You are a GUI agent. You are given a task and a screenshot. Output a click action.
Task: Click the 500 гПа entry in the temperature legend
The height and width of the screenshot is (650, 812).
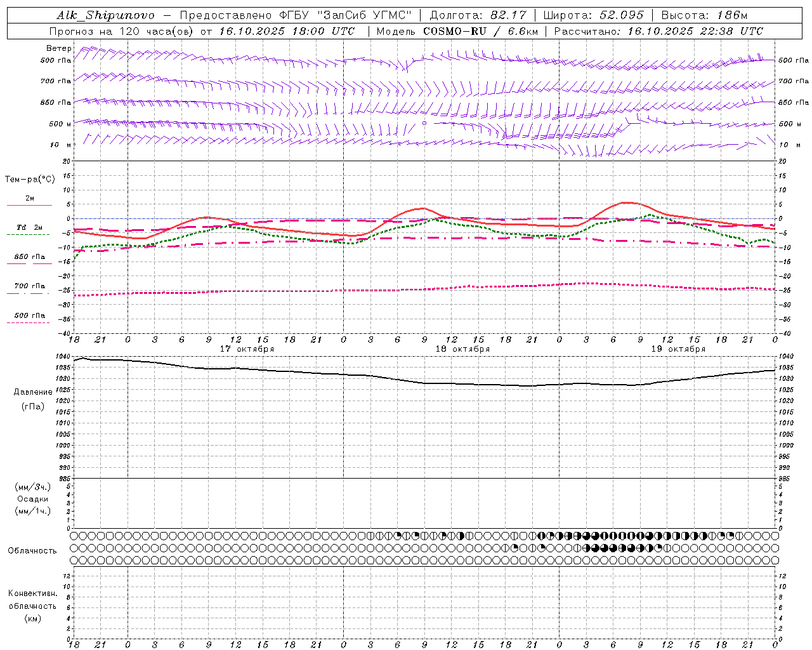pos(30,315)
